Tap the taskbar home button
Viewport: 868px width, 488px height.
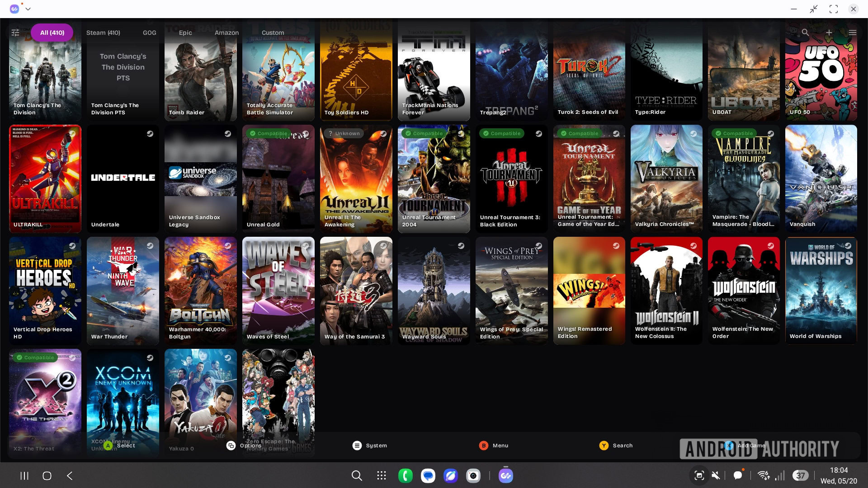pyautogui.click(x=47, y=475)
